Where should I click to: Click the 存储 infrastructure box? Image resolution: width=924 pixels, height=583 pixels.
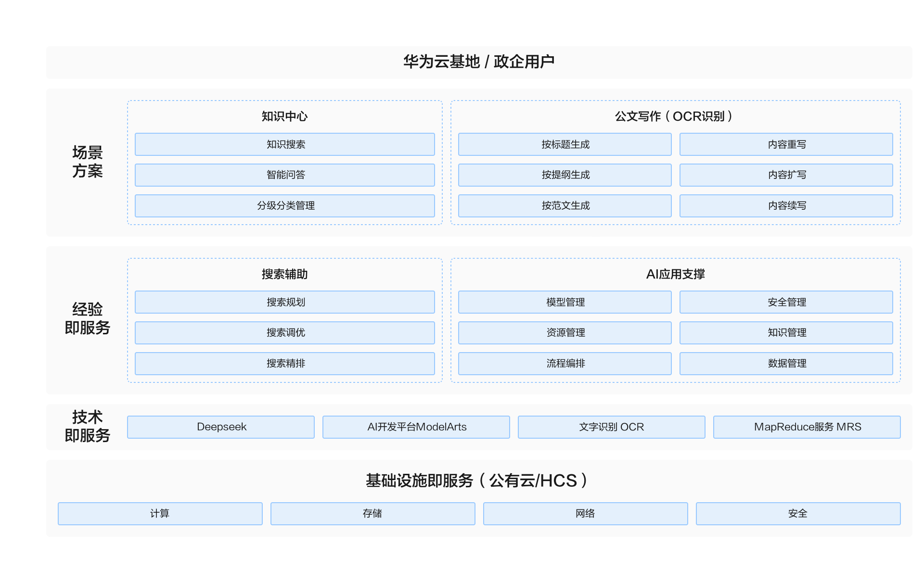tap(372, 514)
